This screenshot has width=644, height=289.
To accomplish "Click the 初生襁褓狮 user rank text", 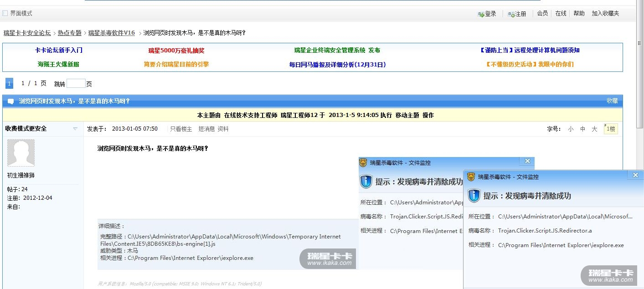I will coord(21,175).
